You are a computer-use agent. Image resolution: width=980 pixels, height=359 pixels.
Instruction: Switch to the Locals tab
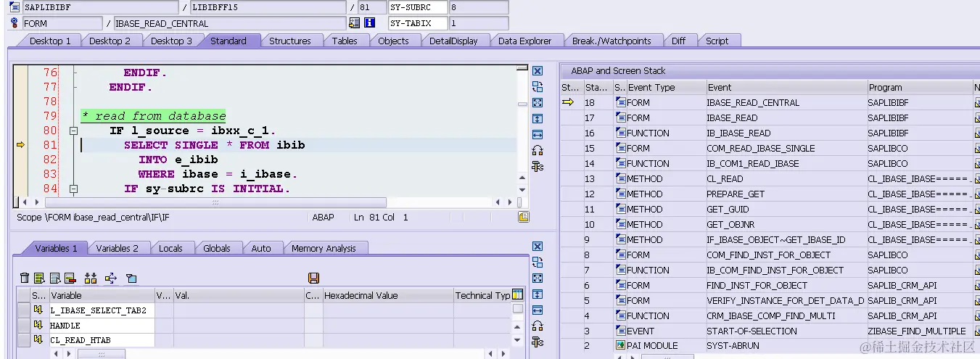[x=170, y=248]
